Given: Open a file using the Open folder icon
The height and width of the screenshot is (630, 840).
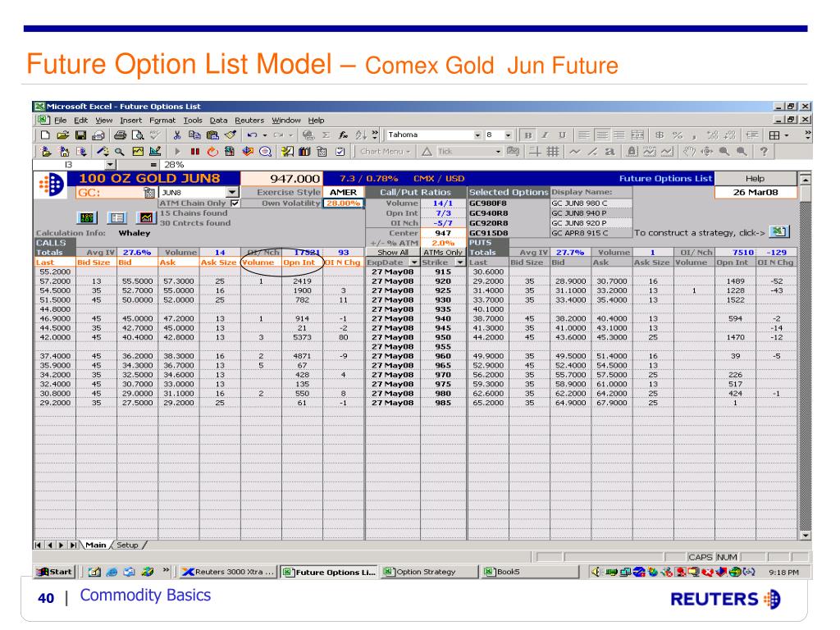Looking at the screenshot, I should 62,135.
